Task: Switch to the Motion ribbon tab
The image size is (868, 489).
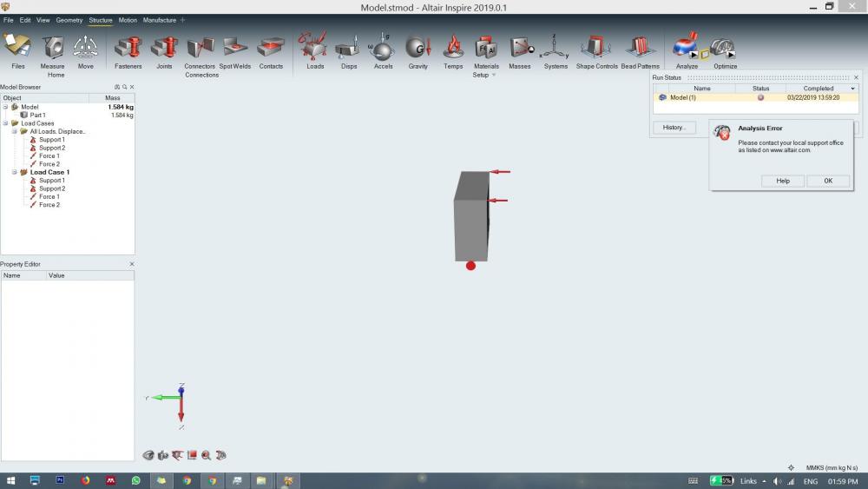Action: coord(128,20)
